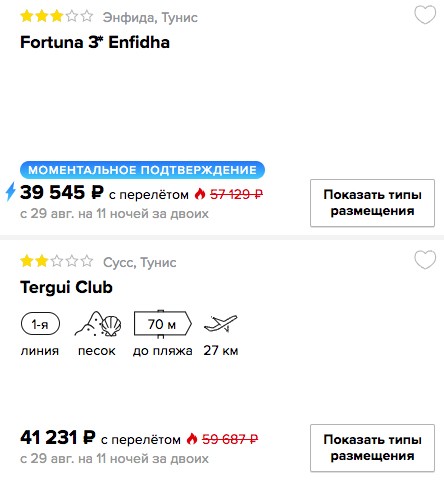Click the 70 м beach distance sign
Screen dimensions: 444x480
163,324
